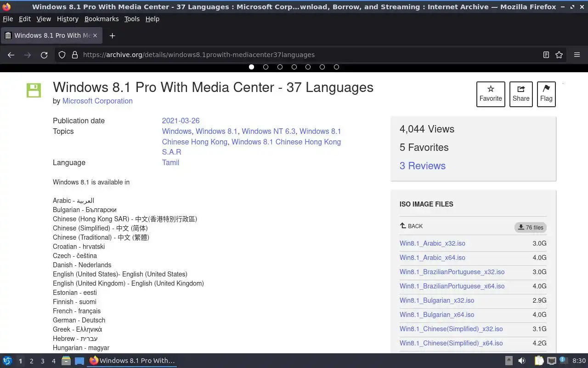Click the Firefox taskbar window button

[132, 361]
